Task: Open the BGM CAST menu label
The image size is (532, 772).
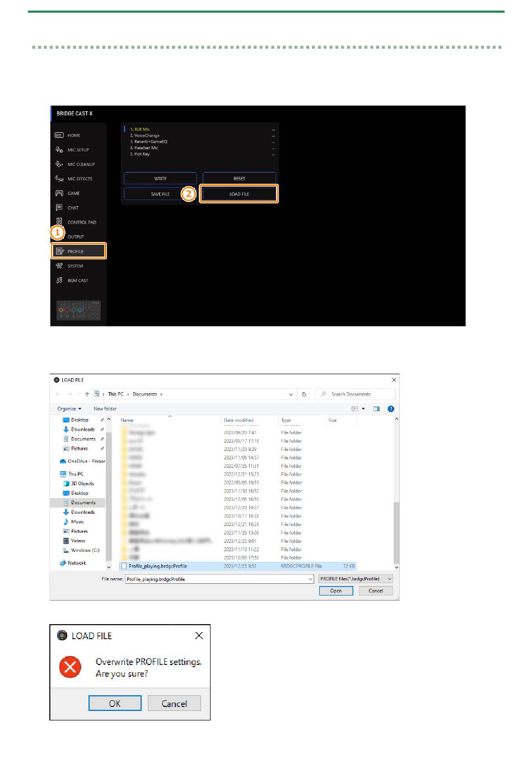Action: click(x=78, y=281)
